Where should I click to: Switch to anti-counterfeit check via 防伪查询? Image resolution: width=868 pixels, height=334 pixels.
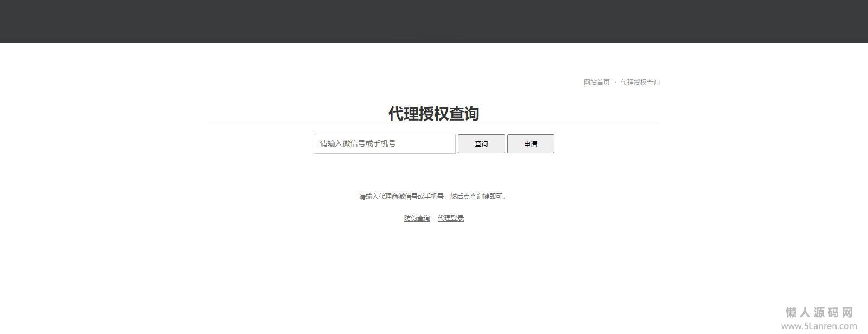tap(417, 218)
